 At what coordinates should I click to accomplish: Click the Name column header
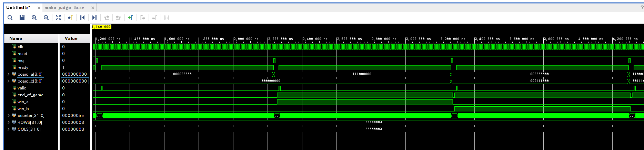pos(31,38)
